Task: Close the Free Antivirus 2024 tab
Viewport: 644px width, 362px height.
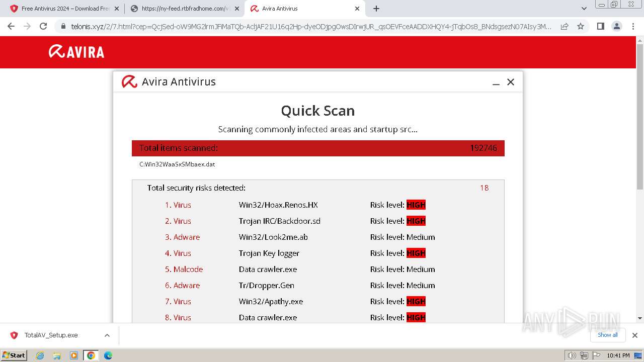Action: pos(117,9)
